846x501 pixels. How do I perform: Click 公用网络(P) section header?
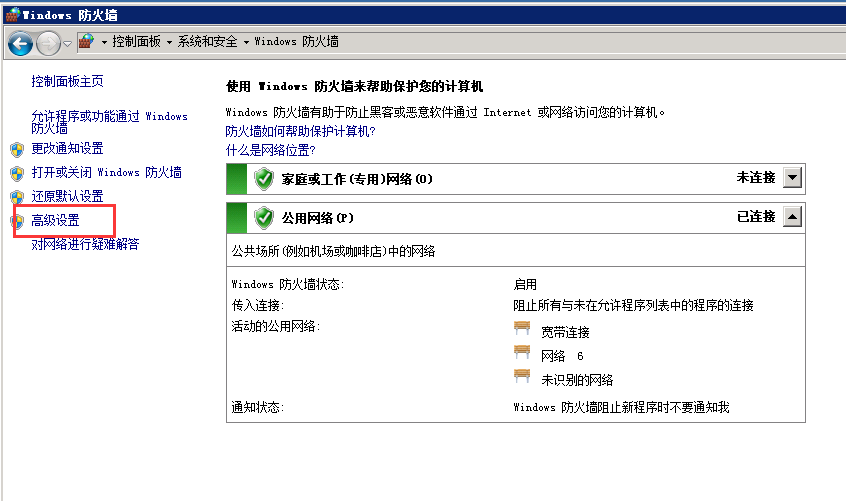tap(516, 218)
